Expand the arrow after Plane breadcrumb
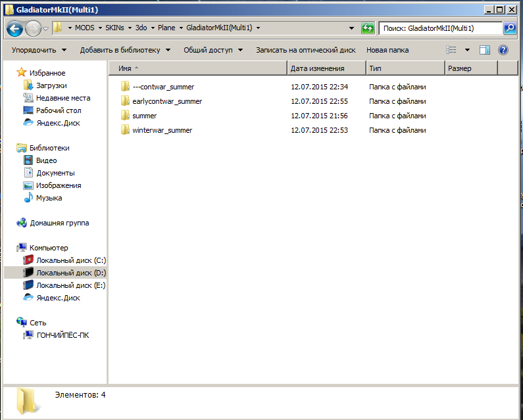 (x=181, y=28)
